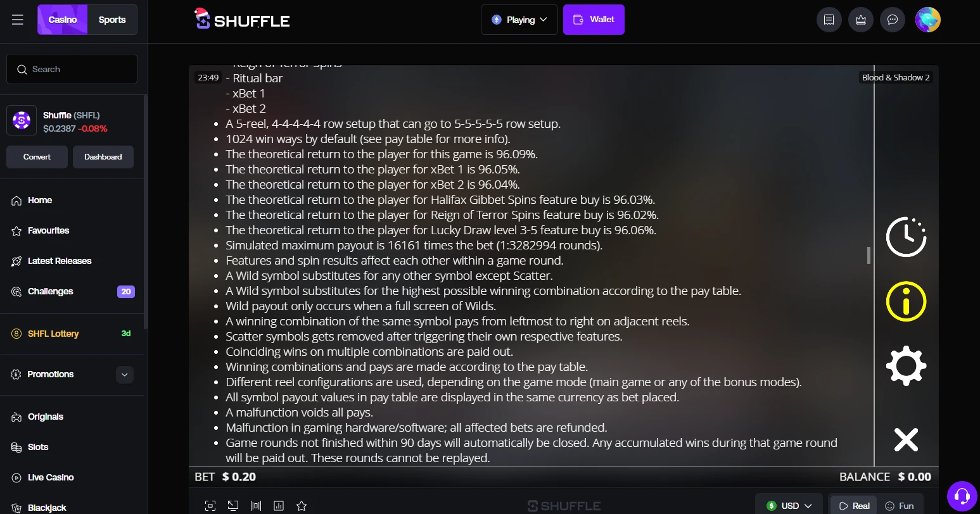The image size is (980, 514).
Task: Toggle fullscreen mode icon
Action: [210, 506]
